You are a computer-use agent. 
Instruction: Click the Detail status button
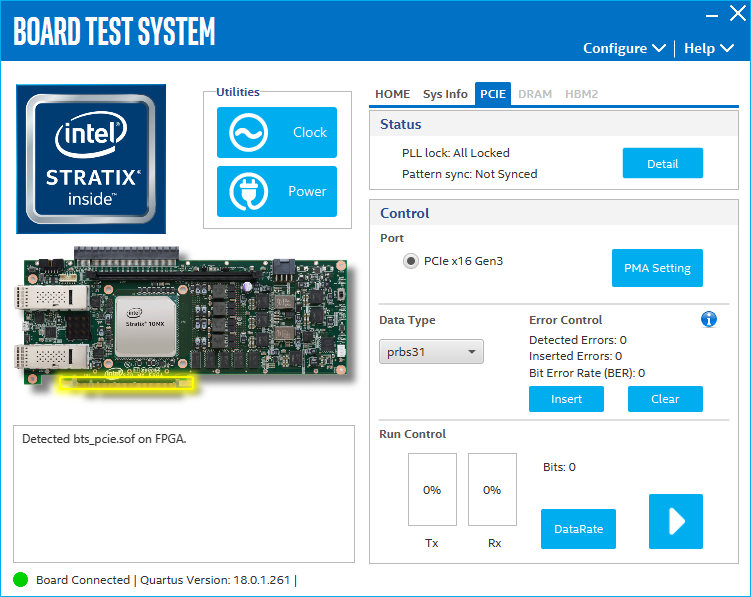click(662, 163)
